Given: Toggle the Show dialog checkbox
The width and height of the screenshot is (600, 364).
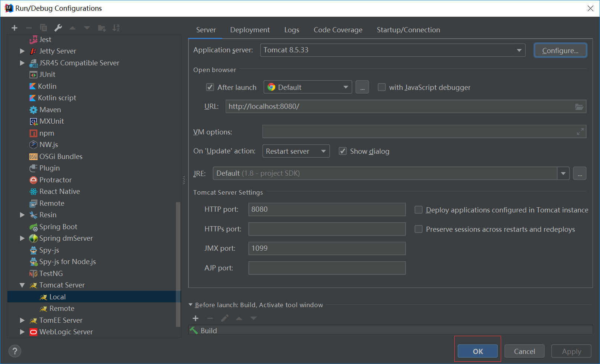Looking at the screenshot, I should [x=343, y=151].
